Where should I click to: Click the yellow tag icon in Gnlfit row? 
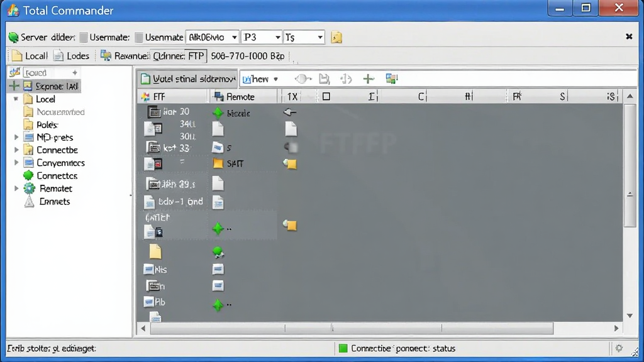tap(290, 225)
